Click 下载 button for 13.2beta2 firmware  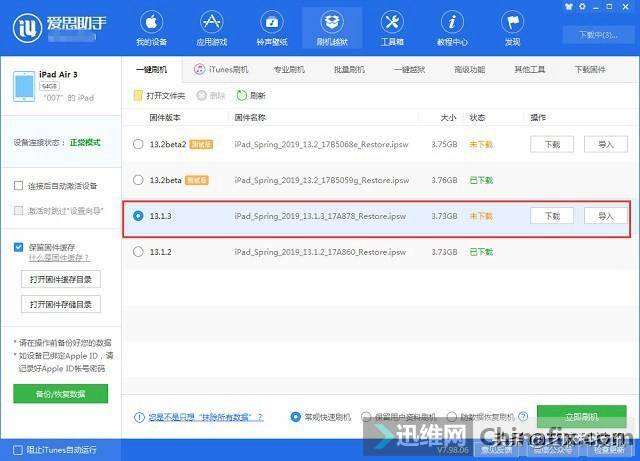[x=552, y=144]
